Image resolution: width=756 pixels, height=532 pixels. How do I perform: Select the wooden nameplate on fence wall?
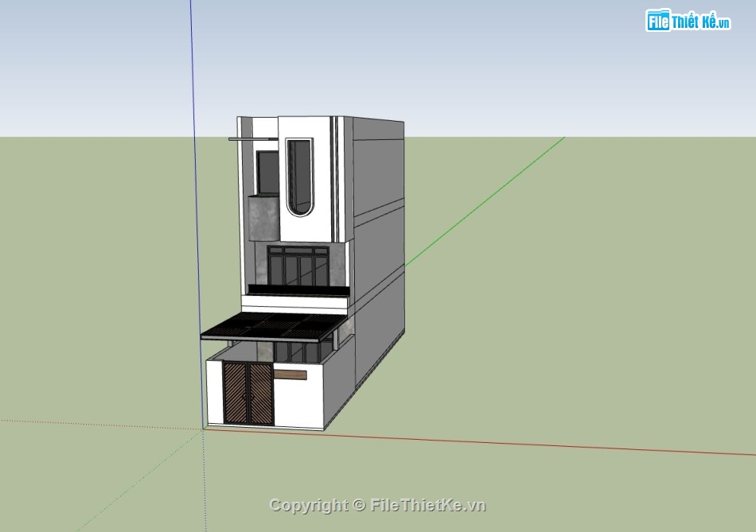pyautogui.click(x=290, y=375)
